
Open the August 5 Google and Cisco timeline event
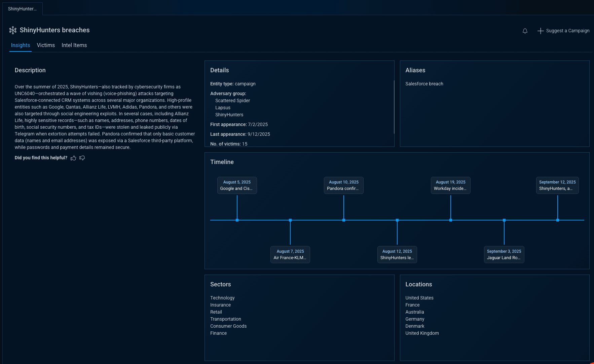click(237, 185)
